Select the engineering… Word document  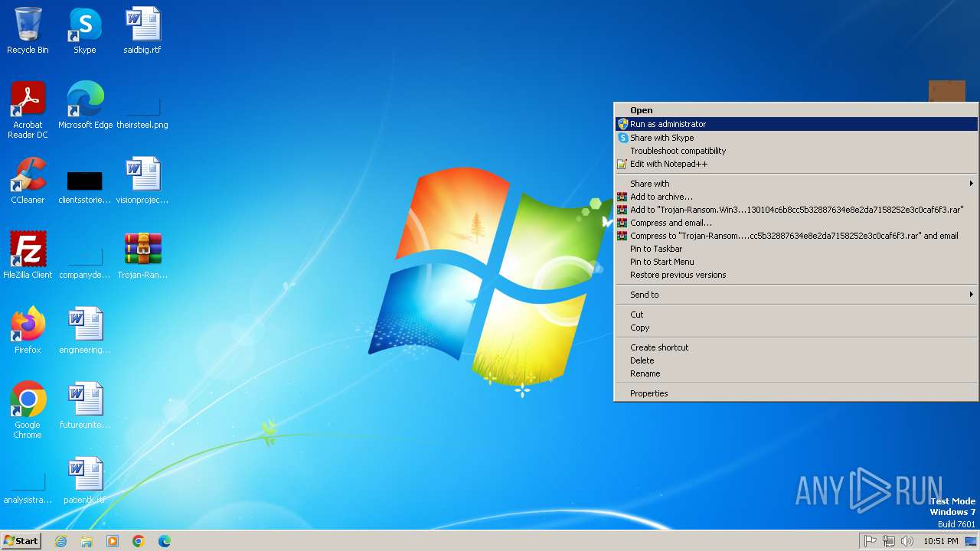point(84,331)
